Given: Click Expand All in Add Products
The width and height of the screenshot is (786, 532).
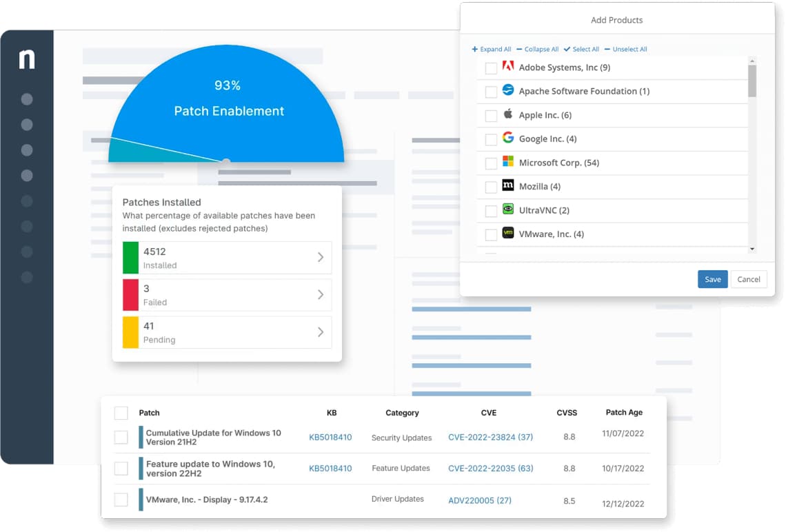Looking at the screenshot, I should point(491,49).
